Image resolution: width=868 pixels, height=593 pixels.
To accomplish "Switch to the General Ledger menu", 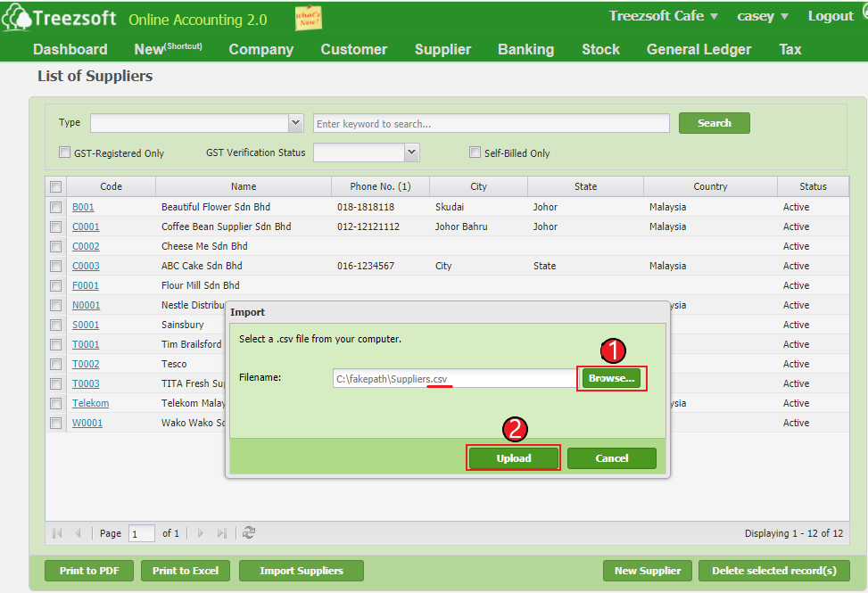I will pyautogui.click(x=699, y=49).
